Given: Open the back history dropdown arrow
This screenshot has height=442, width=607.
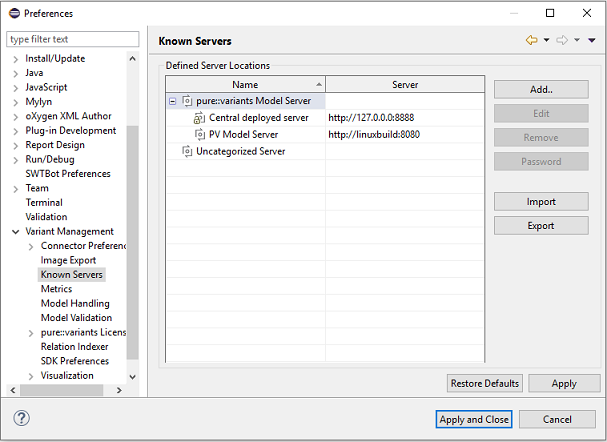Looking at the screenshot, I should click(546, 40).
